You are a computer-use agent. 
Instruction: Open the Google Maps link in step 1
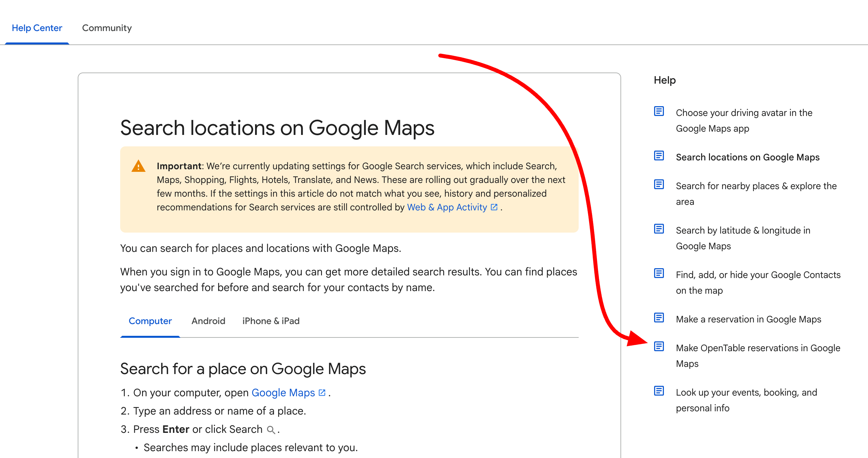click(283, 393)
